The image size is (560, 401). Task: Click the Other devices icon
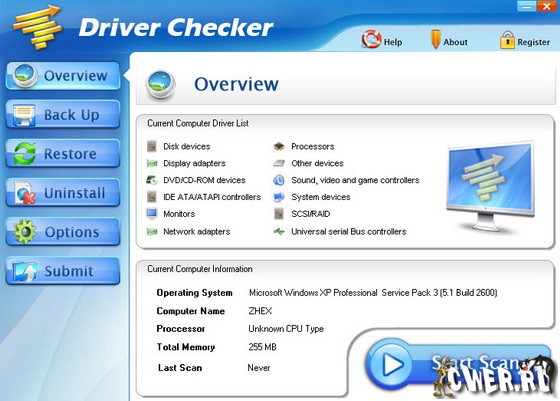click(x=279, y=163)
